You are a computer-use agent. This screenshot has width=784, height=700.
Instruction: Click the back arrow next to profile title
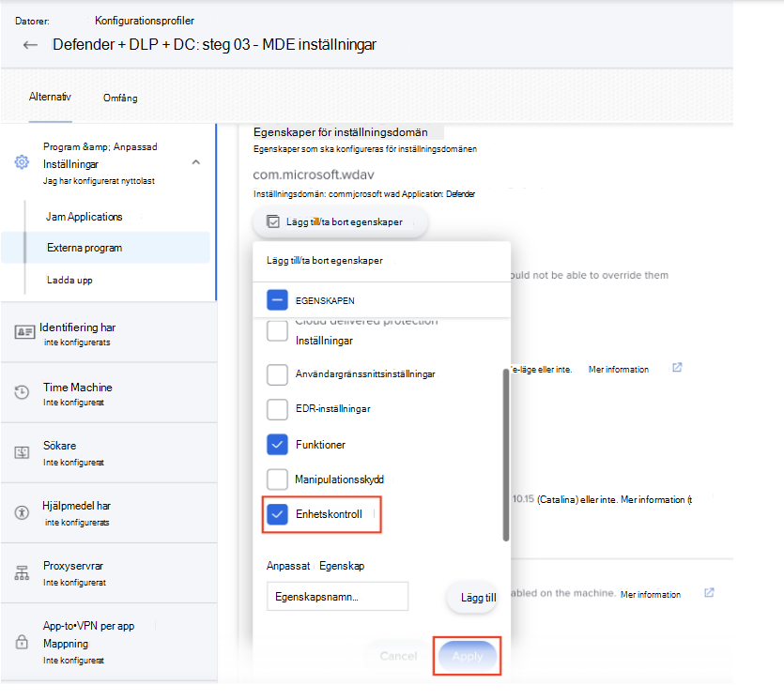(30, 45)
